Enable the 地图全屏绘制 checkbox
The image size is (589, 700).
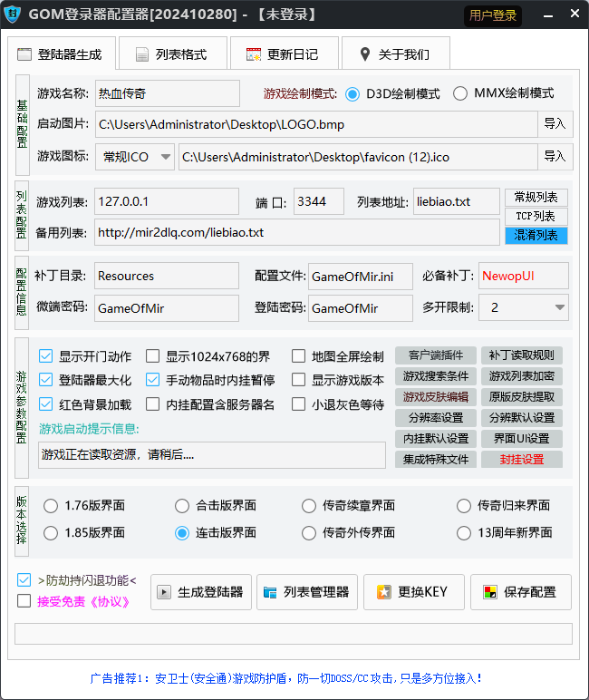298,356
